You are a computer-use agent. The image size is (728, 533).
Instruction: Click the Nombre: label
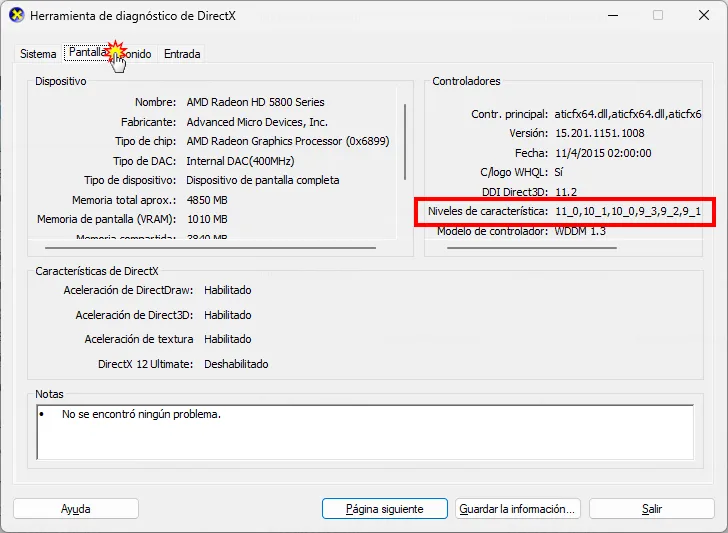[x=155, y=102]
